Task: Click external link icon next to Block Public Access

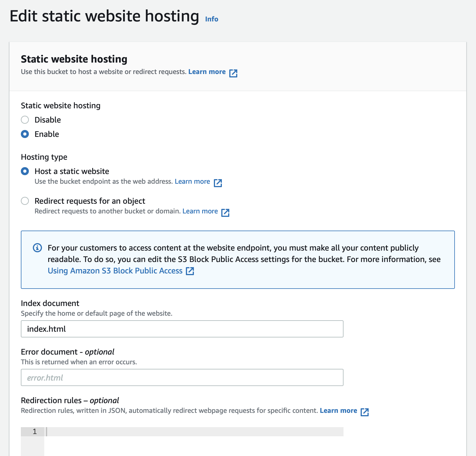Action: 190,271
